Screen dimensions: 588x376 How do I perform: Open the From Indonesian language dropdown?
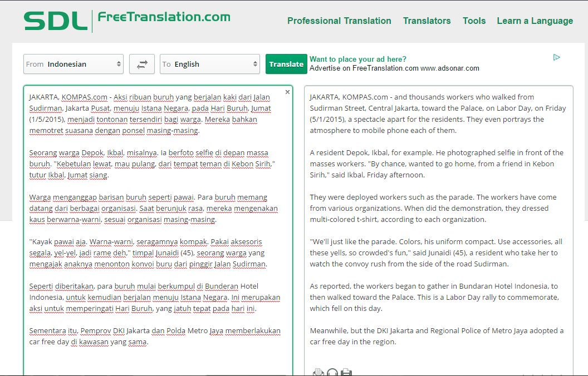point(73,64)
